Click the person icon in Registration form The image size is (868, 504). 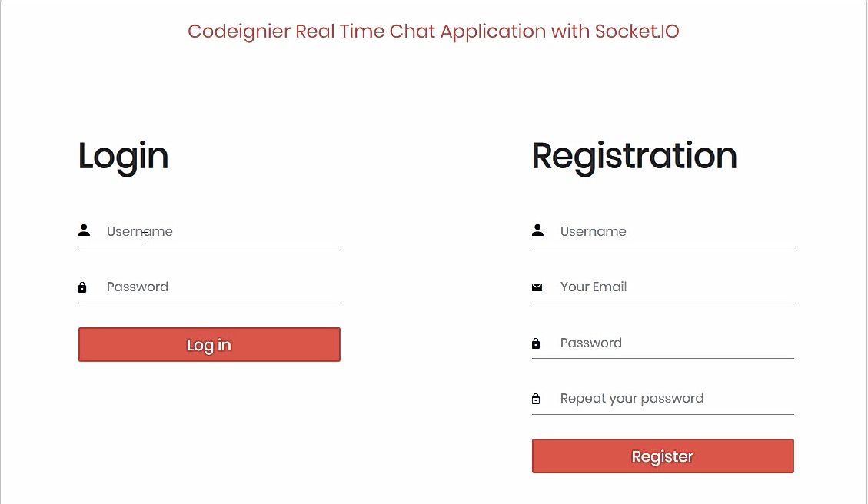[537, 230]
